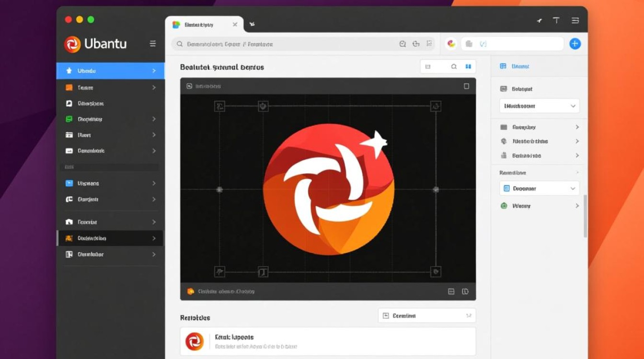644x359 pixels.
Task: Select the blue grid view icon above the preview
Action: point(468,67)
